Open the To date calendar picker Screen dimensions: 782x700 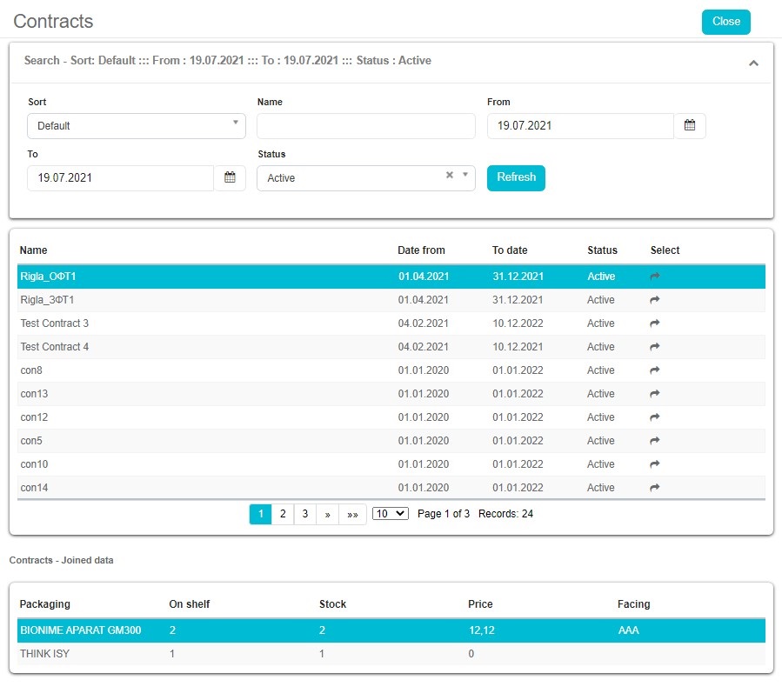click(230, 178)
